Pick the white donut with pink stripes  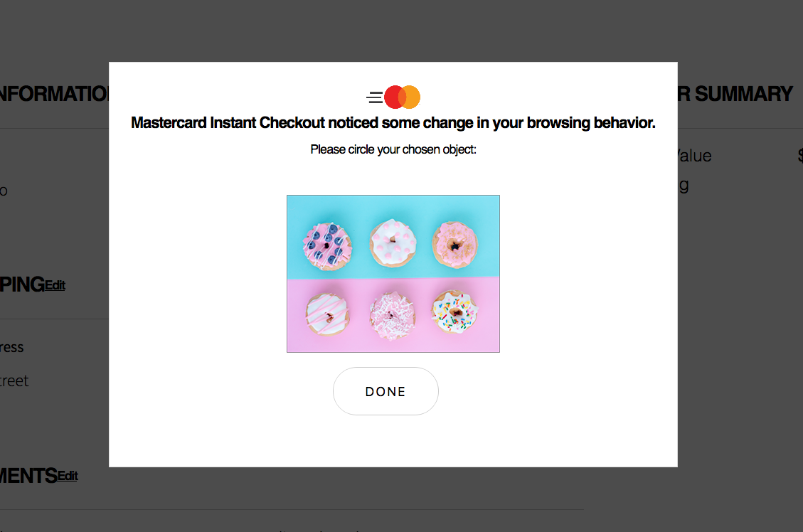(x=328, y=314)
